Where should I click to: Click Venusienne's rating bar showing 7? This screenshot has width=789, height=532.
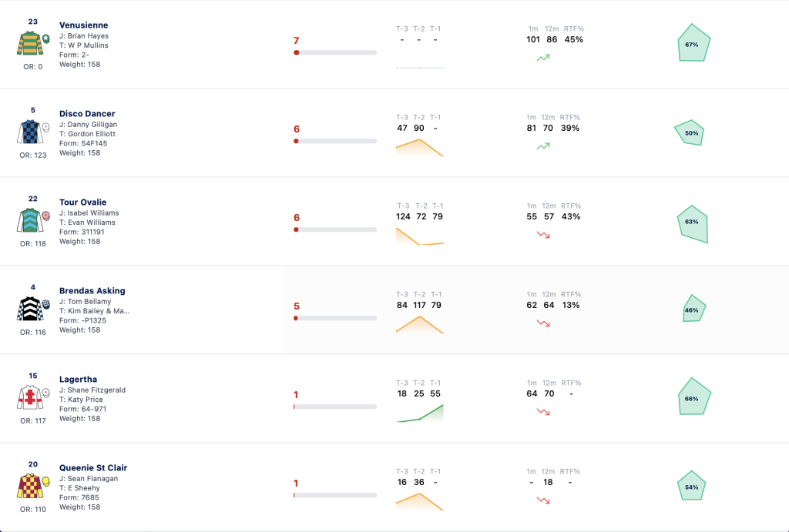[x=335, y=52]
